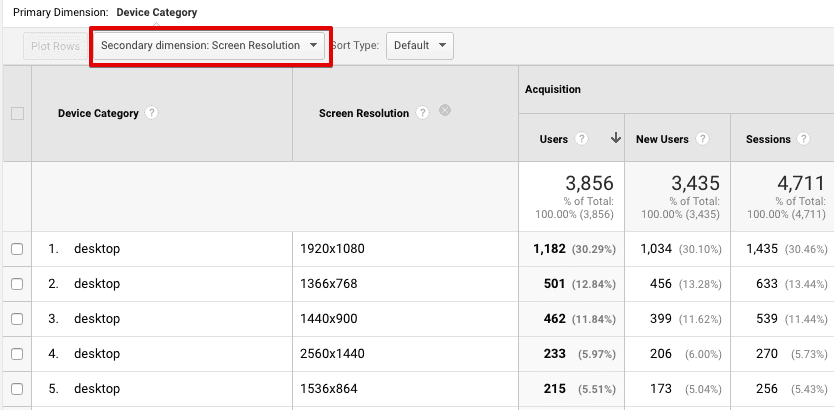Screen dimensions: 834x410
Task: Open help icon next to Device Category header
Action: [152, 113]
